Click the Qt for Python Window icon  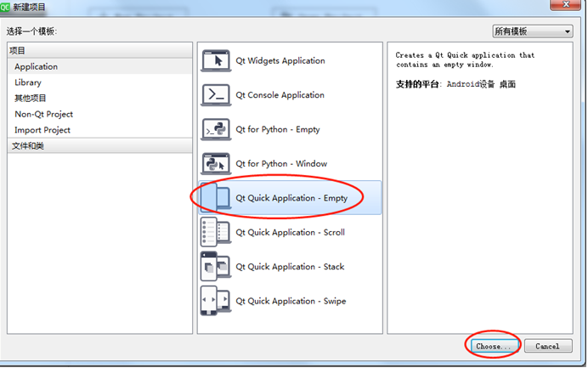pyautogui.click(x=216, y=163)
